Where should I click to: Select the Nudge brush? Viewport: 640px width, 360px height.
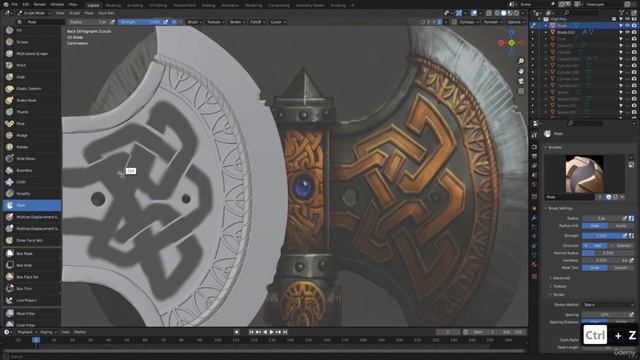click(x=32, y=135)
